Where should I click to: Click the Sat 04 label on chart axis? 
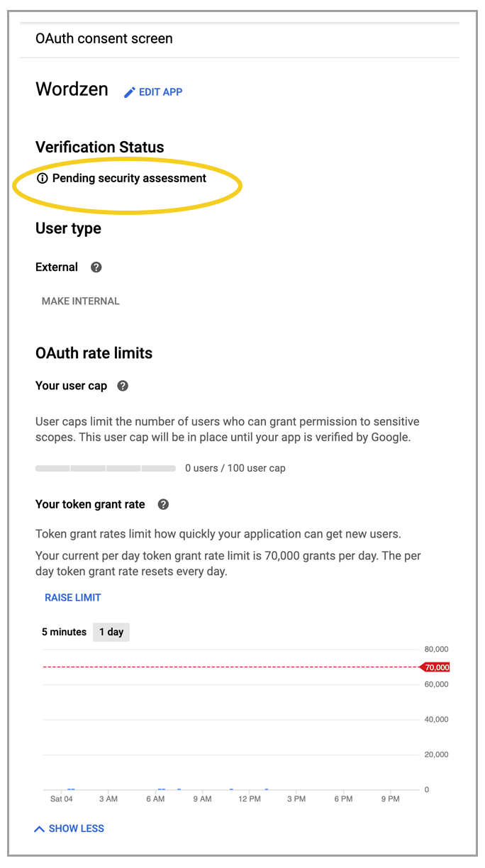[x=62, y=799]
